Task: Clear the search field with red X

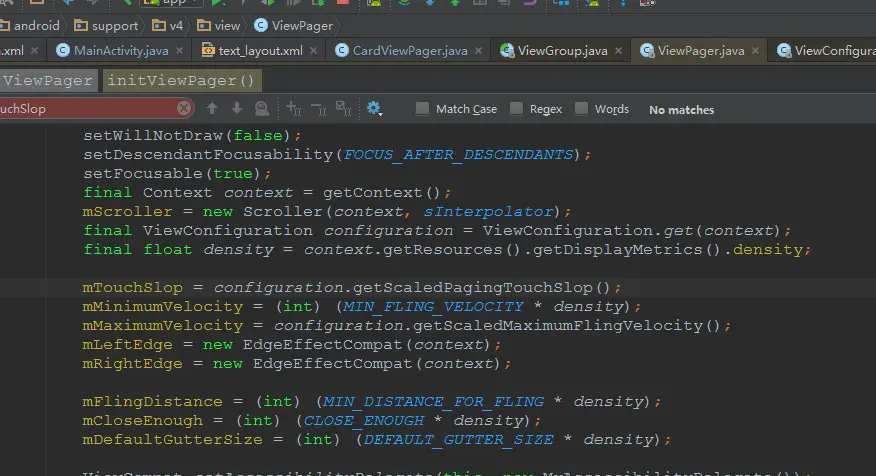Action: click(184, 108)
